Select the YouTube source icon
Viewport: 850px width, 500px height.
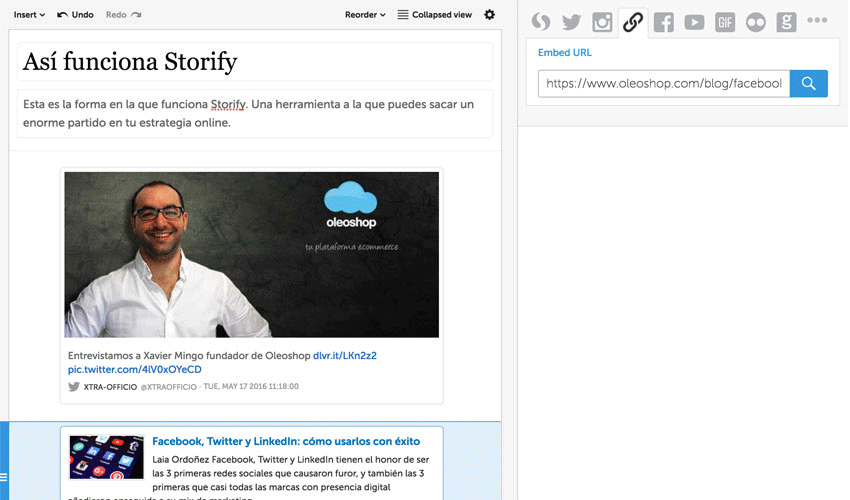(694, 22)
